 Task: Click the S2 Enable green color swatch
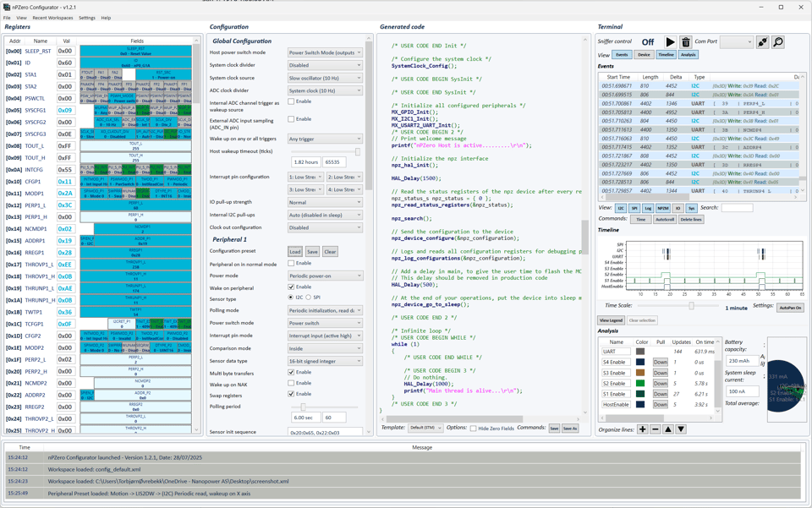click(x=640, y=384)
